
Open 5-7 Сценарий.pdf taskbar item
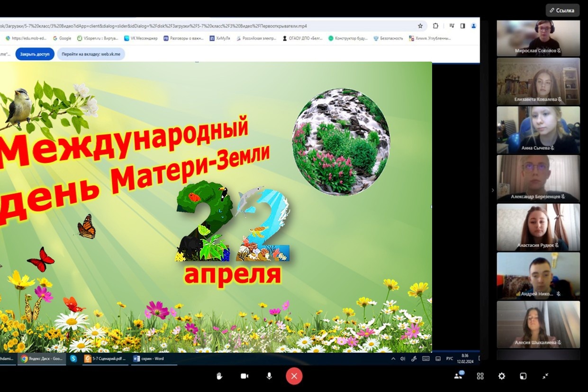(x=105, y=359)
